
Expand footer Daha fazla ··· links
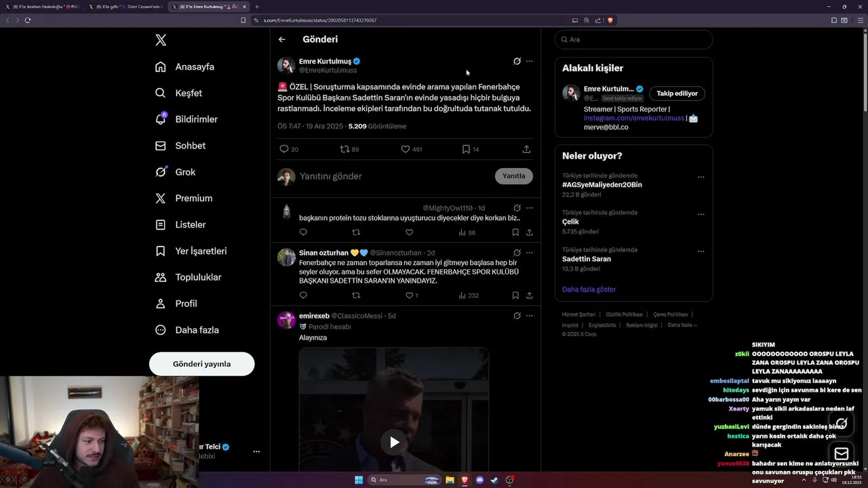(682, 325)
